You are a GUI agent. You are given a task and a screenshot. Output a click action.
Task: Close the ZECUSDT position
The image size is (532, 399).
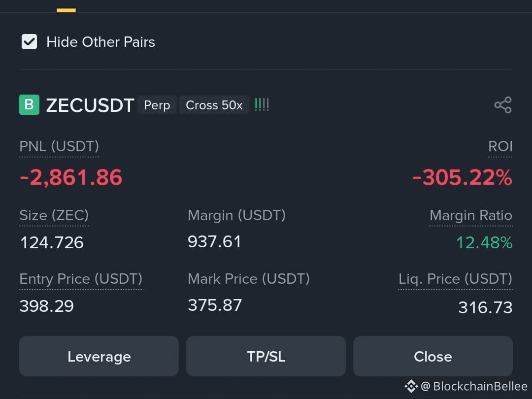pyautogui.click(x=433, y=356)
